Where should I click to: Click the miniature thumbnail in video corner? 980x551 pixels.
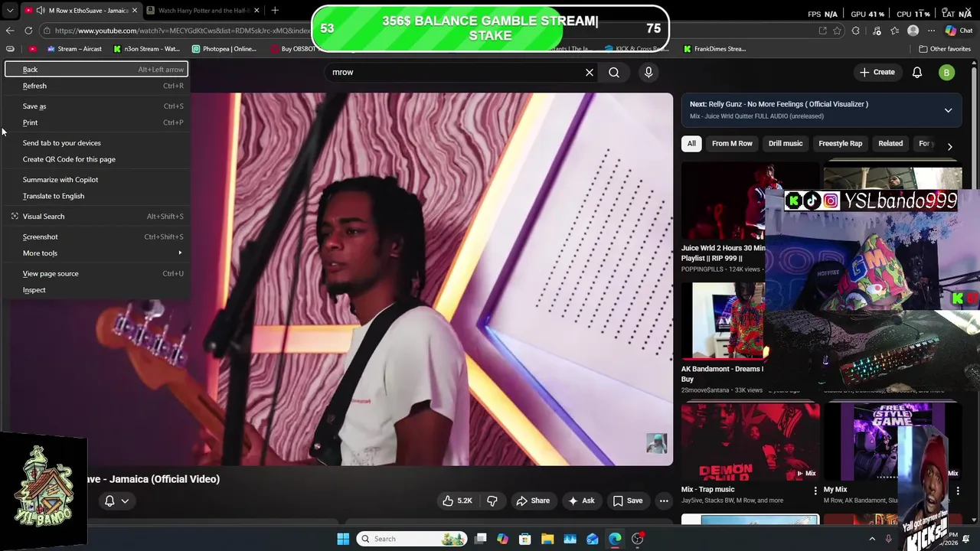click(x=657, y=444)
